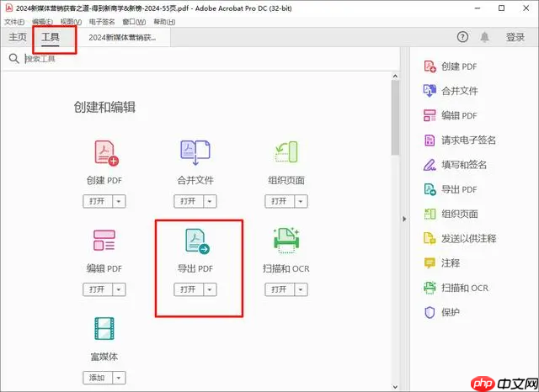The height and width of the screenshot is (392, 539).
Task: Open 编辑 PDF in the right sidebar
Action: click(451, 115)
